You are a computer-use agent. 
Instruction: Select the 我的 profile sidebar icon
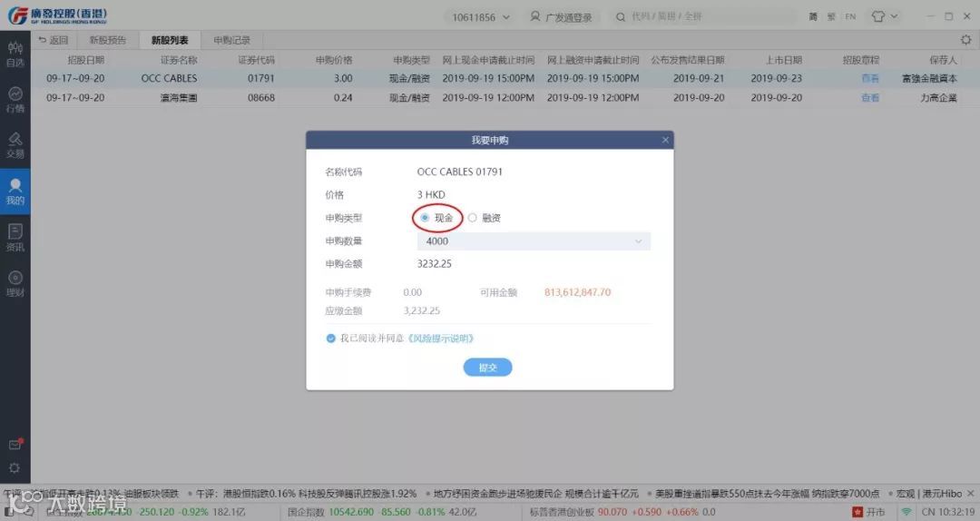15,192
